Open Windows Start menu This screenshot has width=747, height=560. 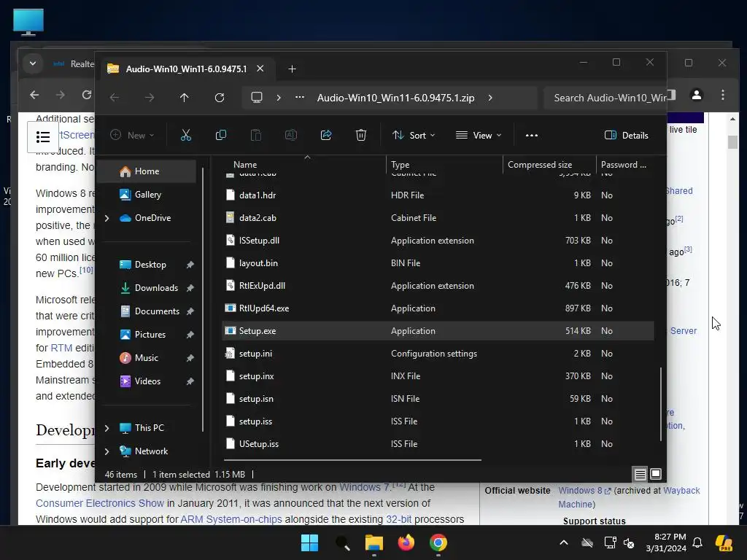(x=309, y=542)
